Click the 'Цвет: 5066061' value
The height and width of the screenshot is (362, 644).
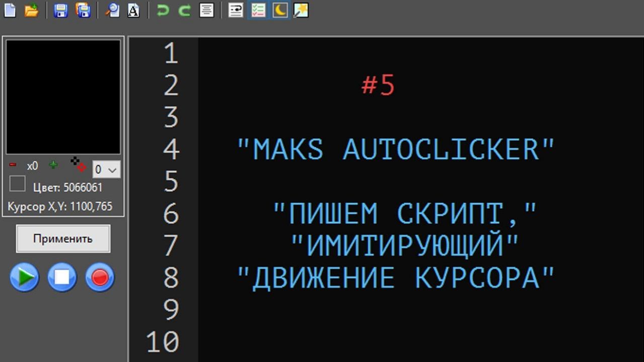(x=68, y=188)
